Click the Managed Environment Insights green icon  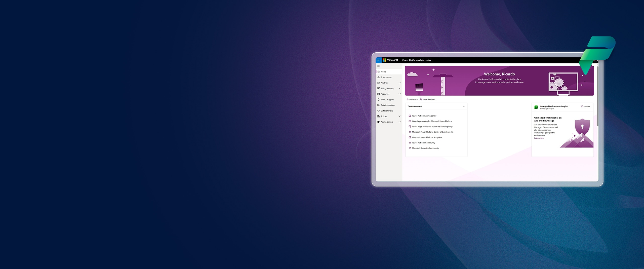[x=536, y=107]
